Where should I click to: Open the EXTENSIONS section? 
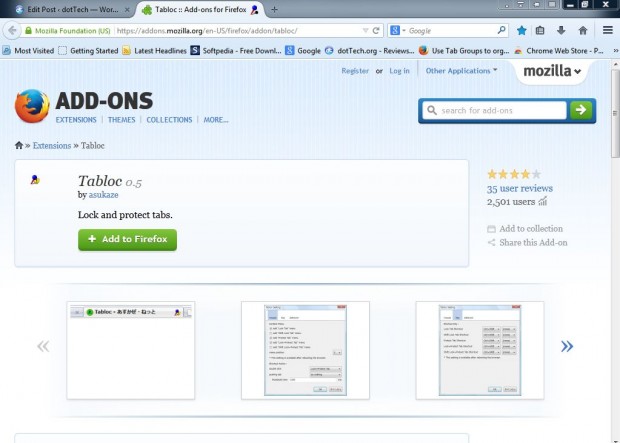(x=76, y=119)
